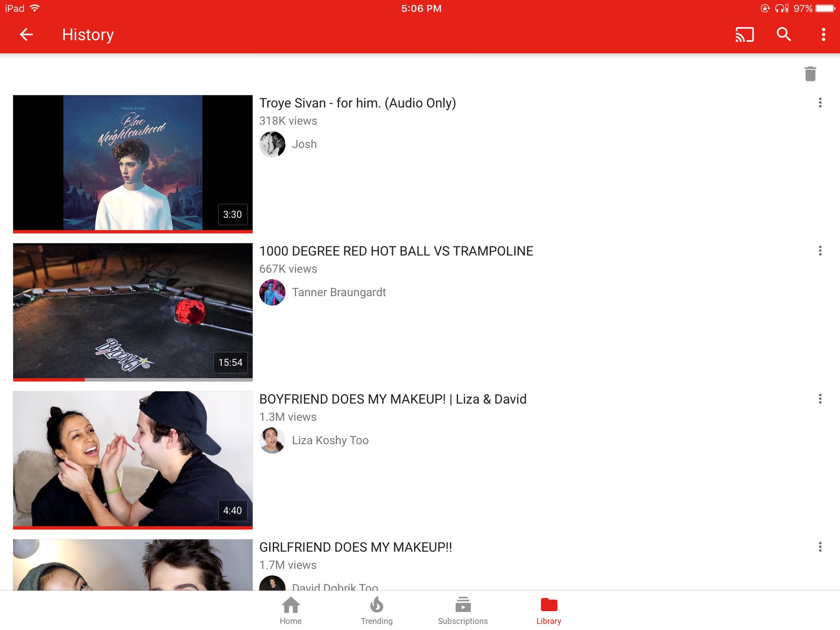
Task: Tap the headphones status icon
Action: click(x=781, y=8)
